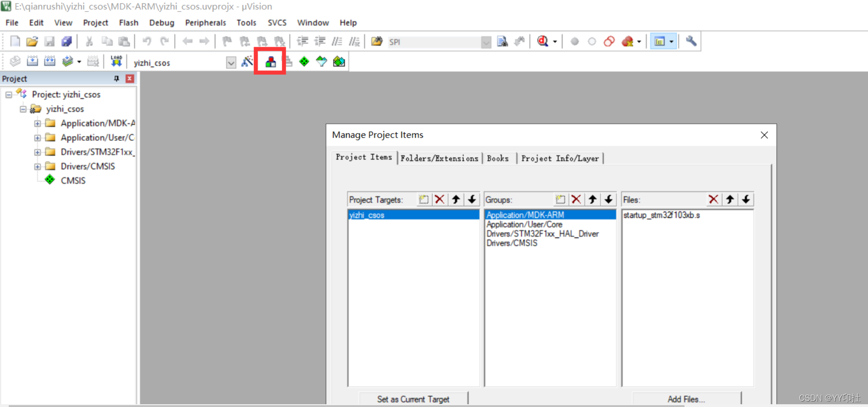
Task: Click green Manage Run-Time Environment icon
Action: [304, 61]
